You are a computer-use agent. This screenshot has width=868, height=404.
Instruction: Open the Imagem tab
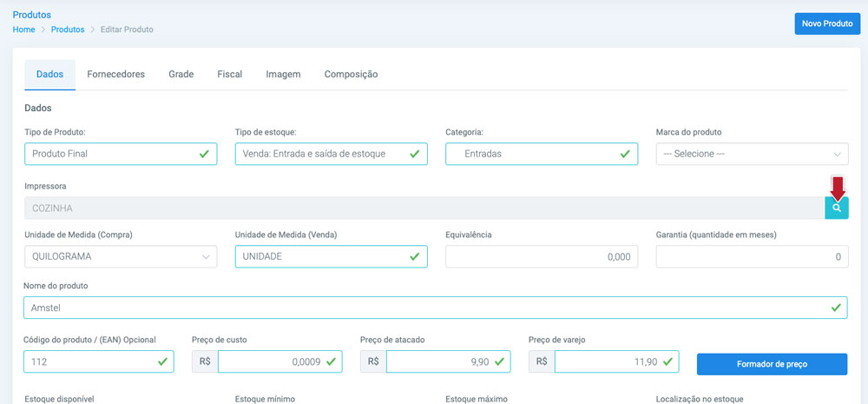283,74
